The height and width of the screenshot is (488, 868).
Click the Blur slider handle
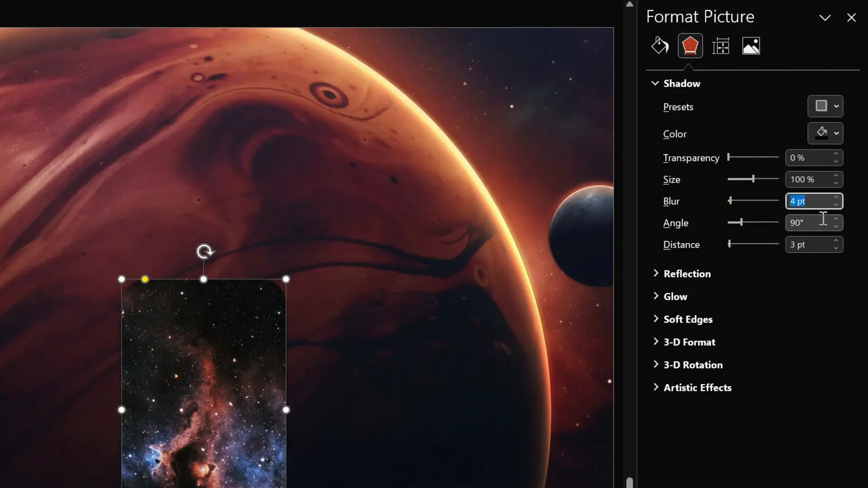(x=730, y=200)
